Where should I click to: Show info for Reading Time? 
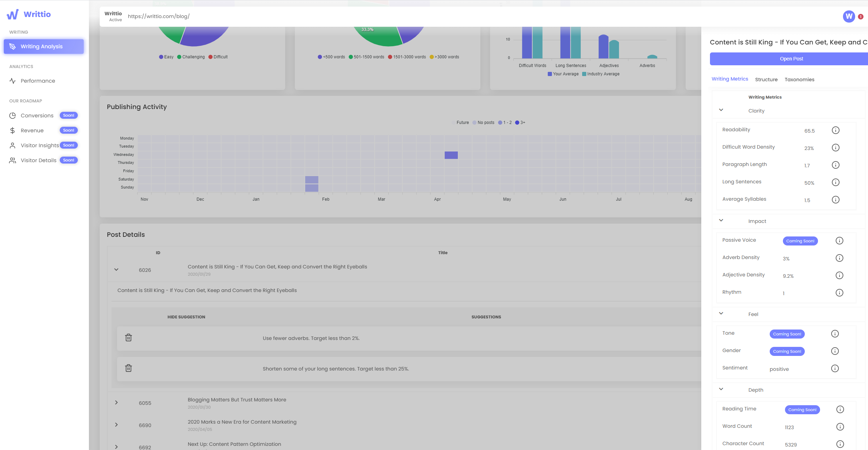840,409
